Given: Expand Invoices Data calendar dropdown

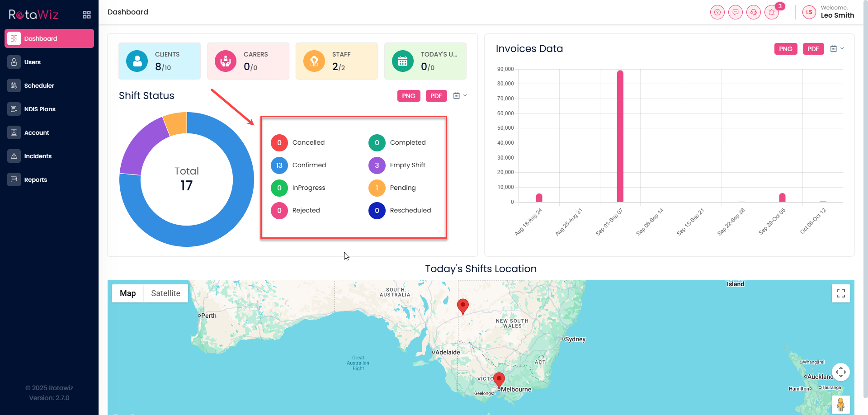Looking at the screenshot, I should pyautogui.click(x=837, y=49).
